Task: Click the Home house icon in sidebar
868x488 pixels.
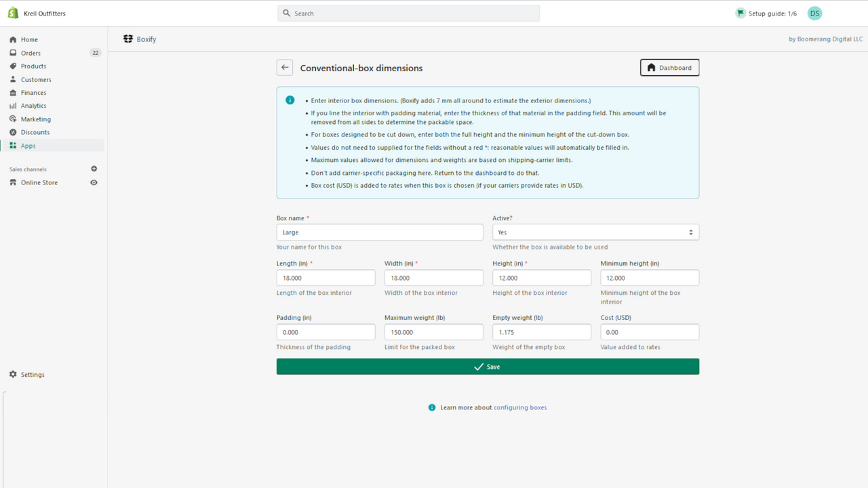Action: pyautogui.click(x=13, y=39)
